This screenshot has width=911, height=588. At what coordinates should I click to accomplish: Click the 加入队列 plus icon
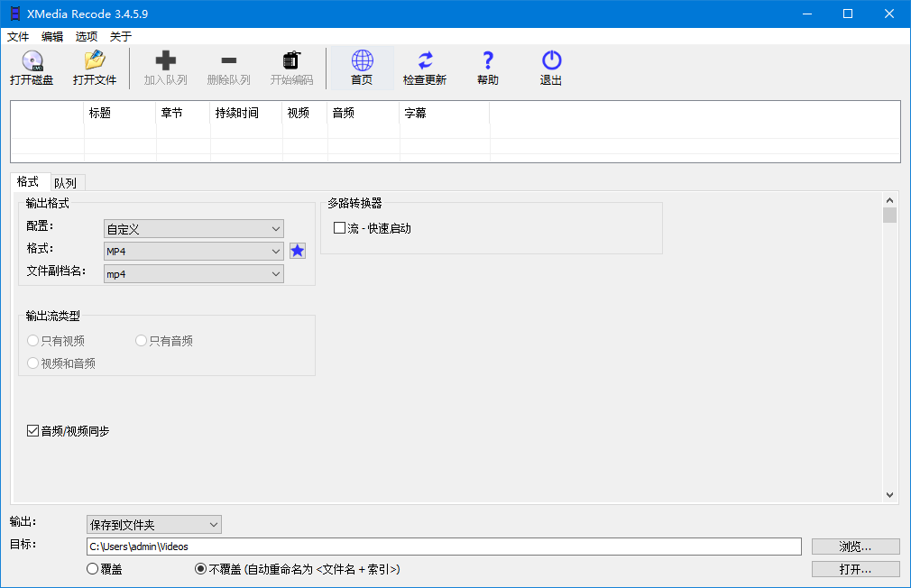166,68
